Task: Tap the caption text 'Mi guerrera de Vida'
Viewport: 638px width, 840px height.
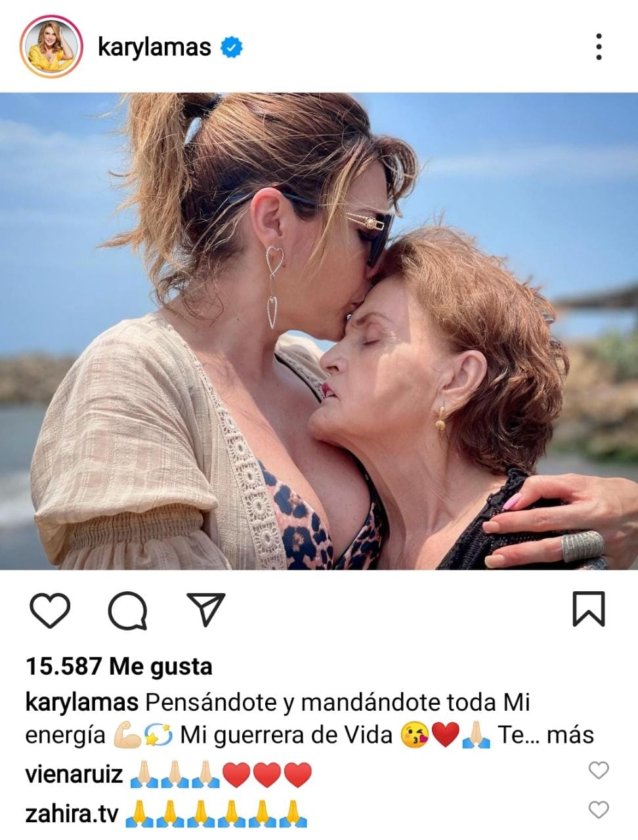Action: pyautogui.click(x=286, y=735)
